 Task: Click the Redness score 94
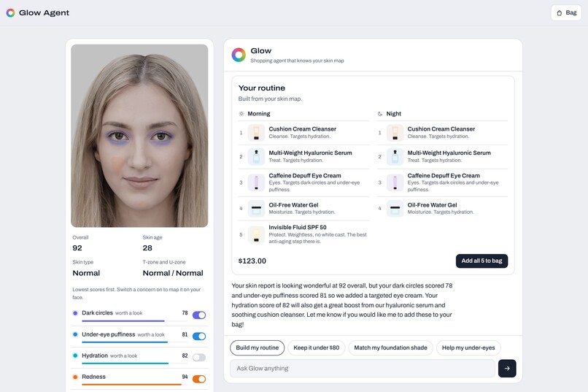185,377
